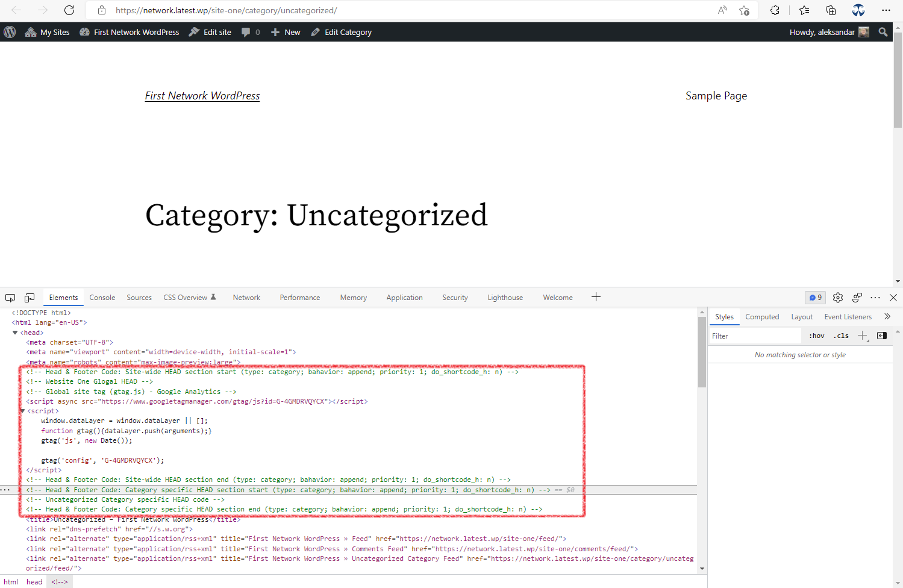This screenshot has height=588, width=903.
Task: Click Edit site in admin bar
Action: coord(210,32)
